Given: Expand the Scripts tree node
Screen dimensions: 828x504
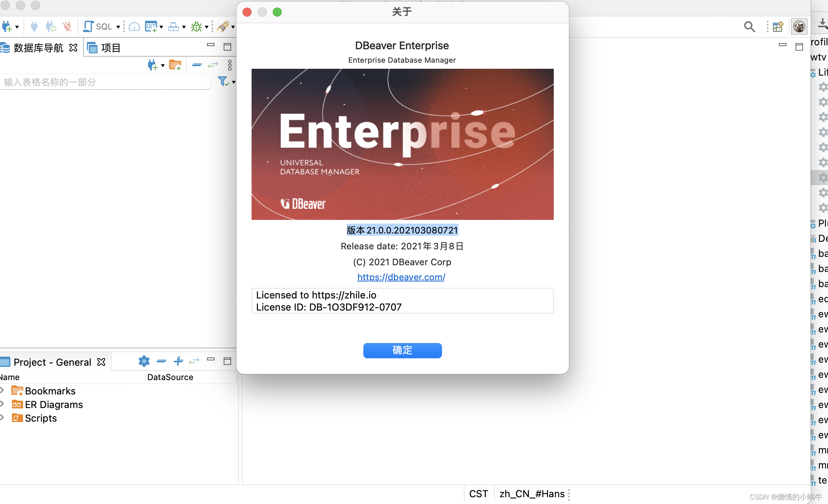Looking at the screenshot, I should pyautogui.click(x=2, y=417).
